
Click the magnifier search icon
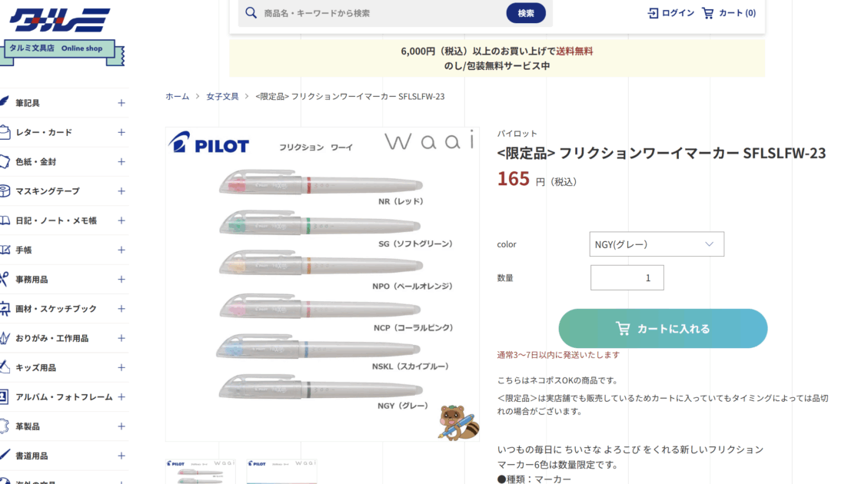tap(251, 13)
